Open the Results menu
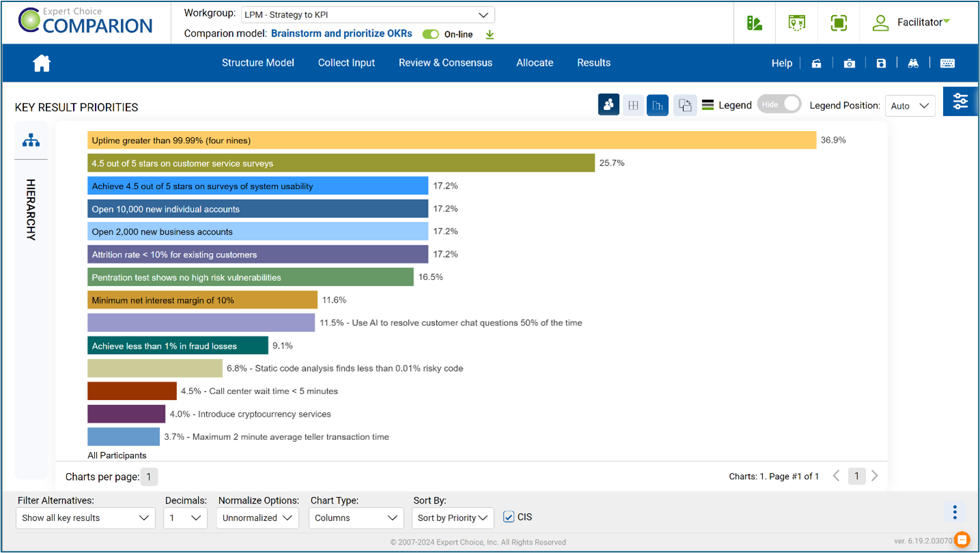 pos(593,63)
